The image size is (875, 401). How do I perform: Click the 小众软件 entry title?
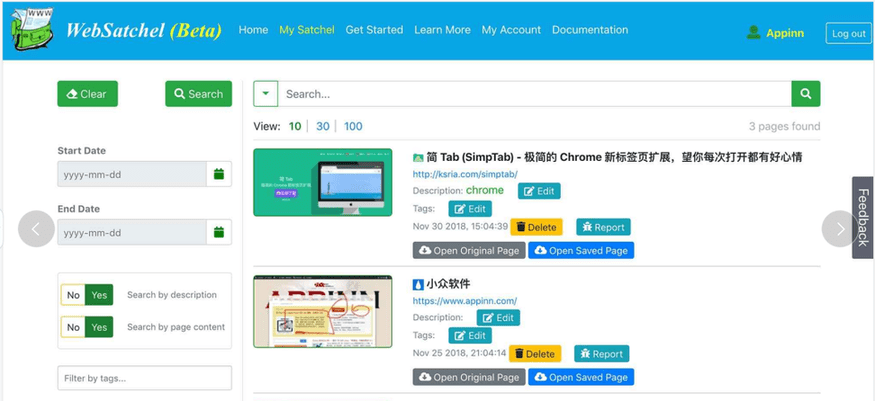448,284
